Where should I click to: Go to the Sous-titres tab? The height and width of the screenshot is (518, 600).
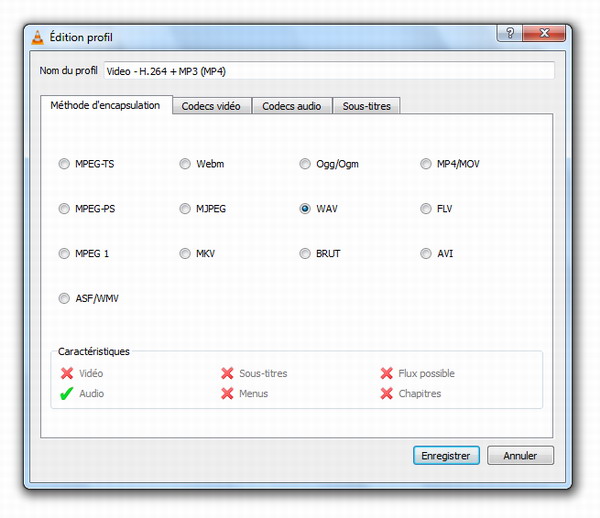tap(367, 106)
